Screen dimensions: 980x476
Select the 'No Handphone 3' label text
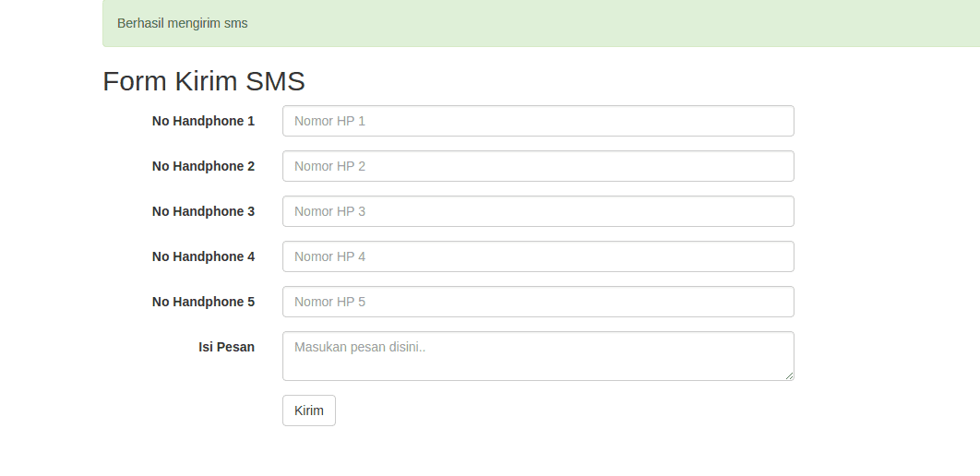pos(203,211)
